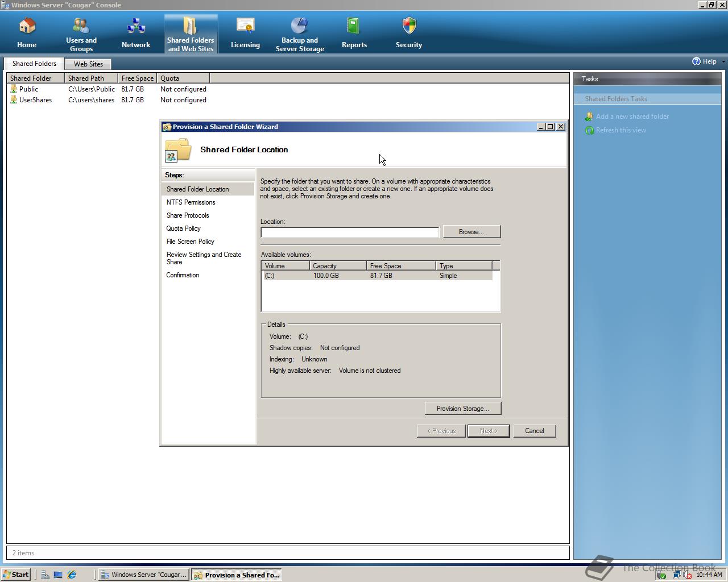The height and width of the screenshot is (582, 728).
Task: Open the Home section
Action: (27, 33)
